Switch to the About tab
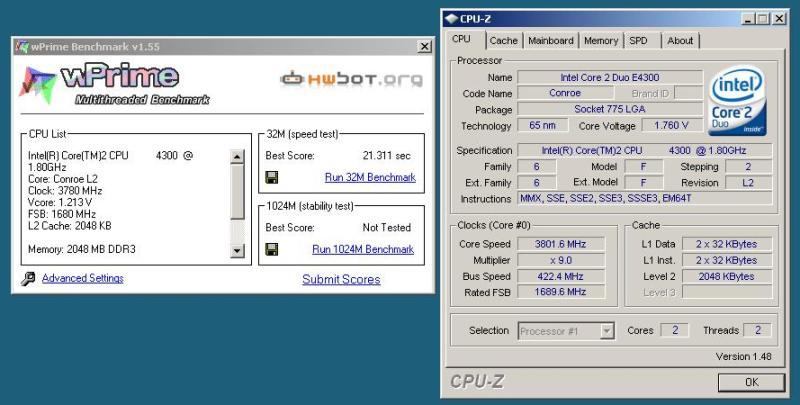800x405 pixels. pos(680,41)
